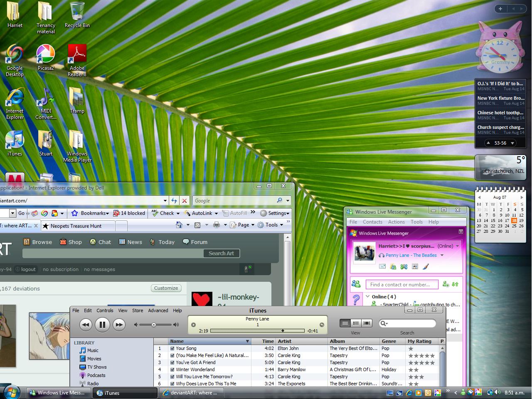The image size is (532, 399).
Task: Click the RSS feeds icon in IE
Action: (x=197, y=225)
